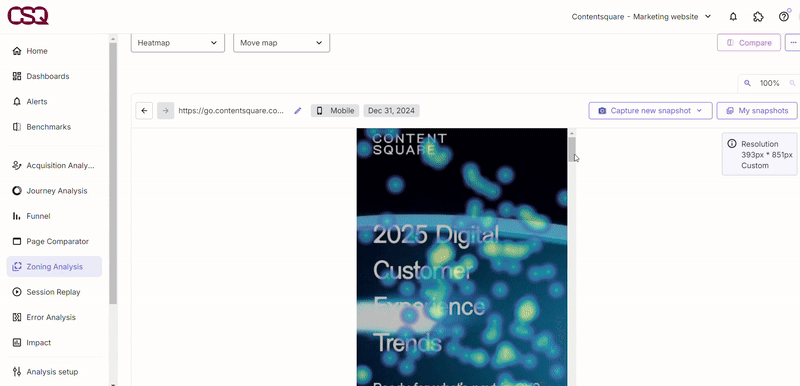
Task: Open Session Replay
Action: [x=54, y=292]
